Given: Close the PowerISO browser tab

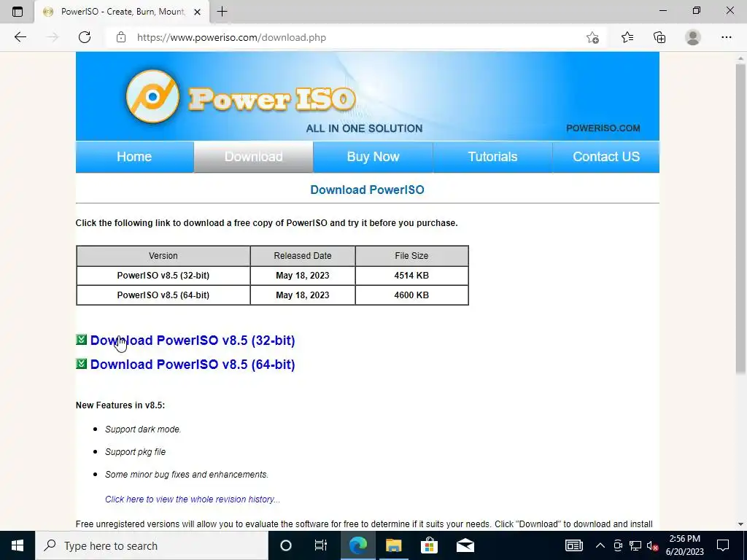Looking at the screenshot, I should point(197,12).
